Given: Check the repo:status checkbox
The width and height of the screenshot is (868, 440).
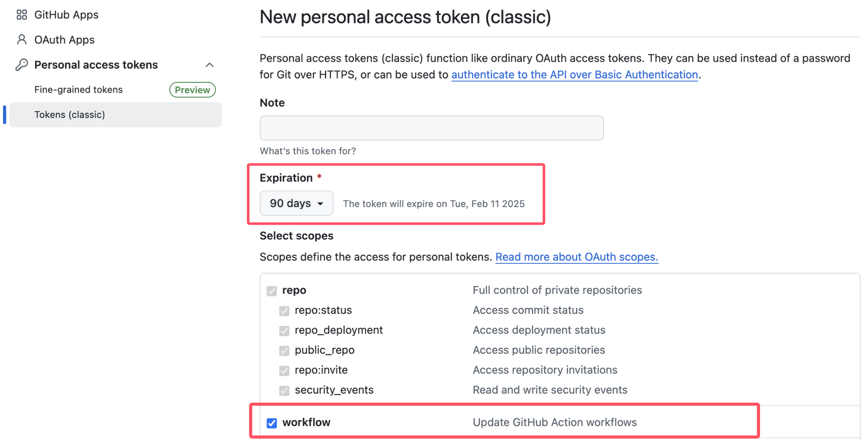Looking at the screenshot, I should click(284, 310).
